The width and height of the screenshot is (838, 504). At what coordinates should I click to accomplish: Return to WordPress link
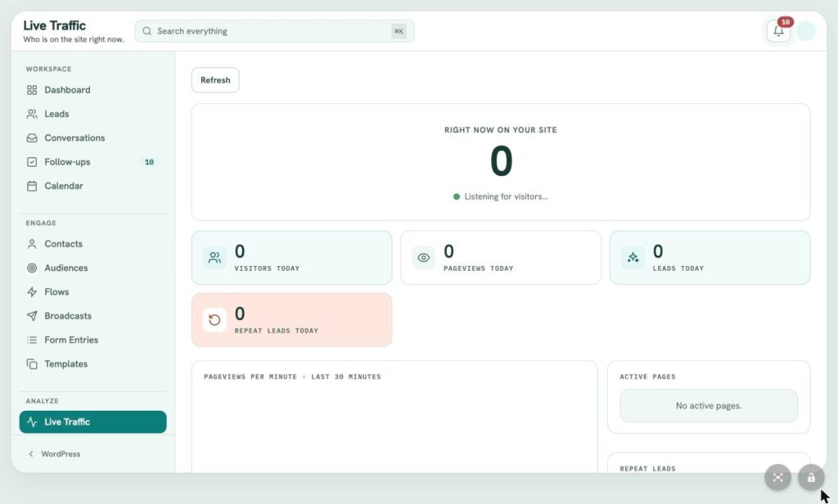point(61,454)
